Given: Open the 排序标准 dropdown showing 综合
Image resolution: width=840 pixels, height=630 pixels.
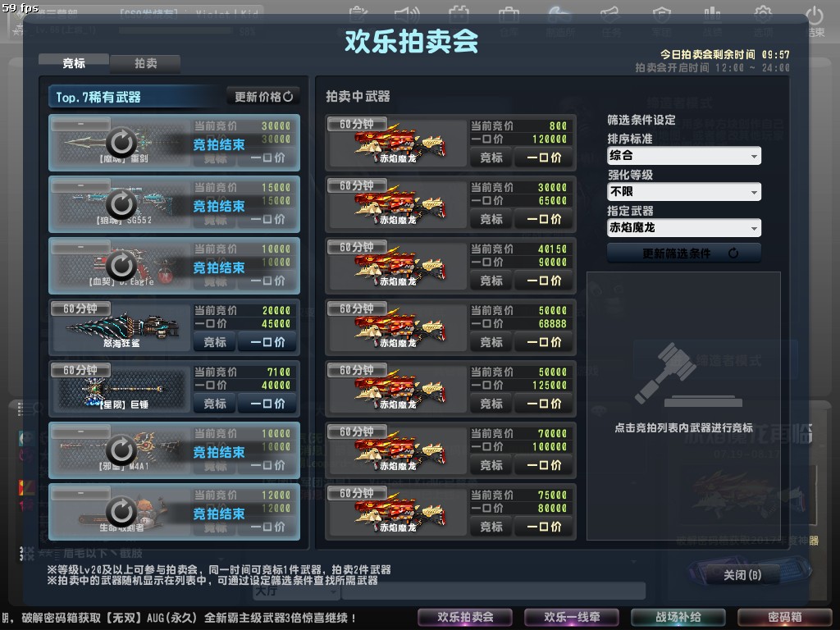Looking at the screenshot, I should (684, 156).
